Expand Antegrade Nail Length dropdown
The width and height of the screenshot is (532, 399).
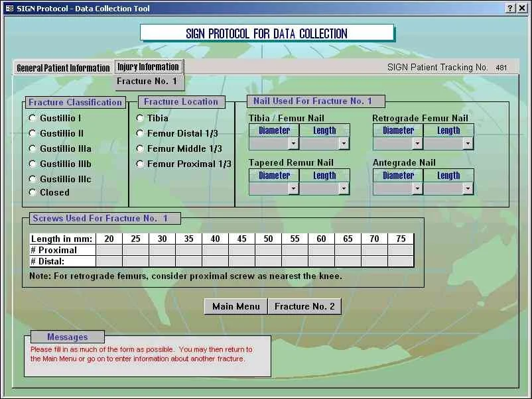click(468, 188)
